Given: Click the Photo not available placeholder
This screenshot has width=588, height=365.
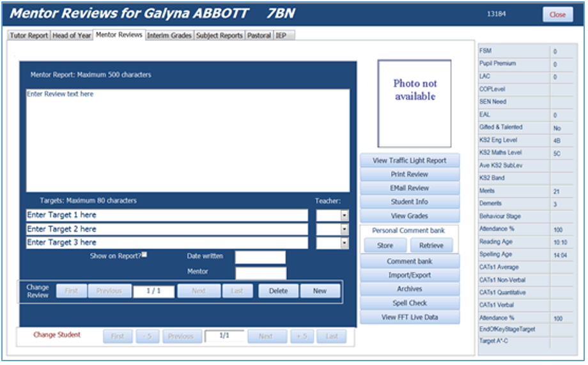Looking at the screenshot, I should pyautogui.click(x=414, y=104).
